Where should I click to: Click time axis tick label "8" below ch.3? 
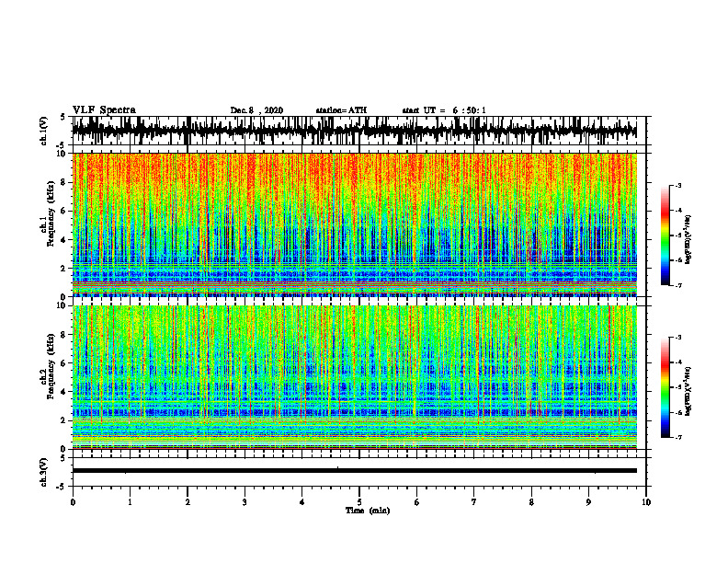click(x=531, y=502)
